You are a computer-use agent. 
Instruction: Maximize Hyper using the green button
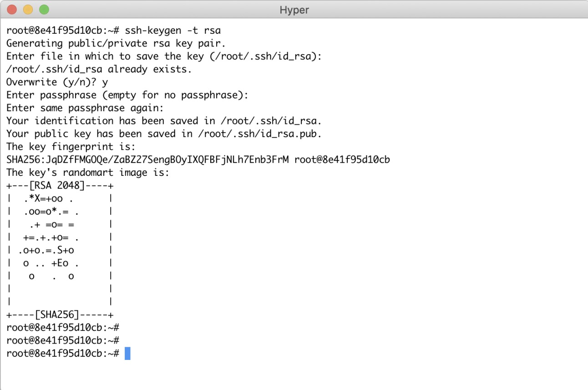(44, 9)
